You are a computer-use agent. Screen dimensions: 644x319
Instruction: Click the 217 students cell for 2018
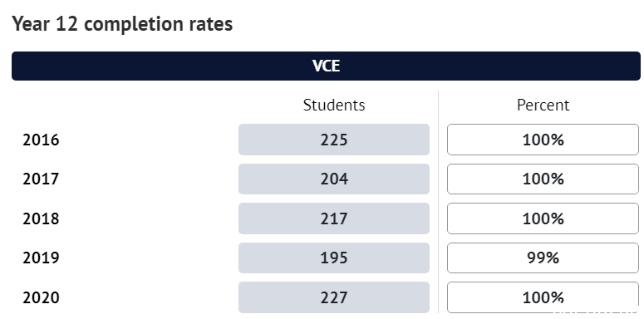point(334,218)
